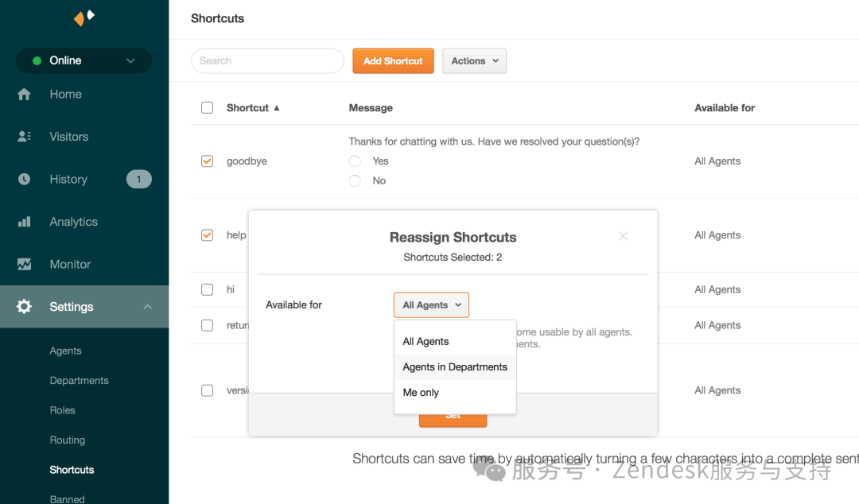Open the Departments settings page
The image size is (859, 504).
[79, 381]
